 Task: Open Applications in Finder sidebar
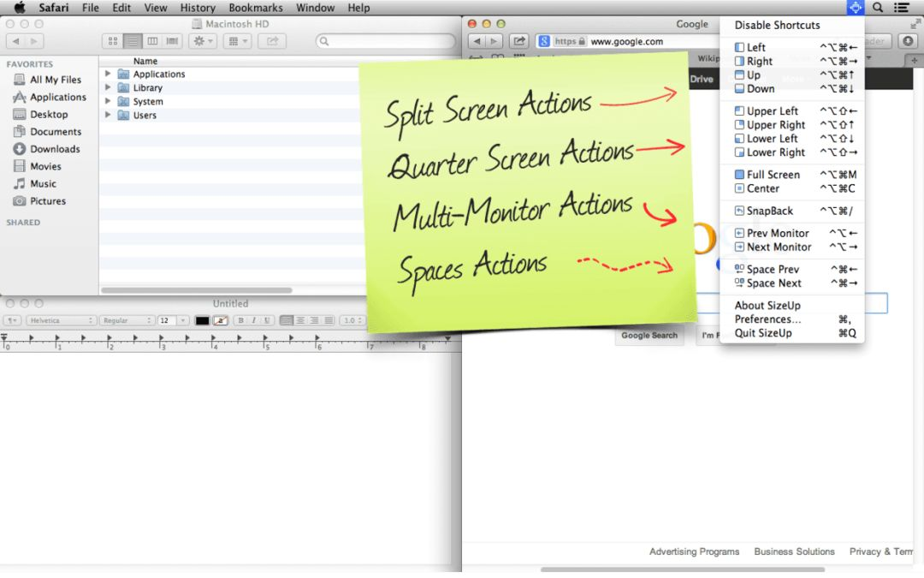coord(50,97)
